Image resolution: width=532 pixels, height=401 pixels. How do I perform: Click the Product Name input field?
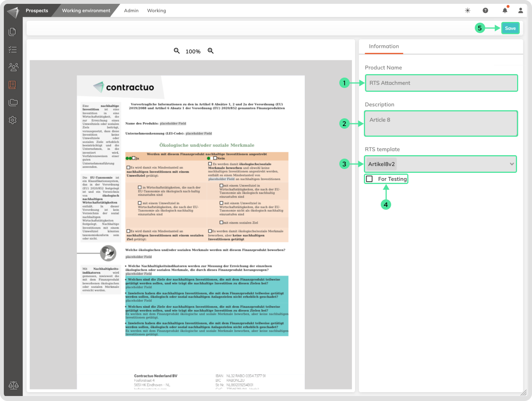pos(441,83)
